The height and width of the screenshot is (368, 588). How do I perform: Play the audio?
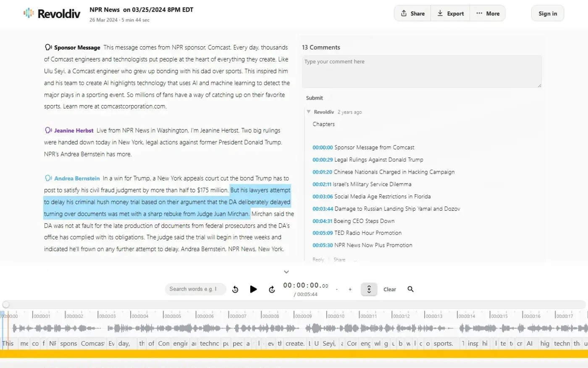[x=253, y=289]
